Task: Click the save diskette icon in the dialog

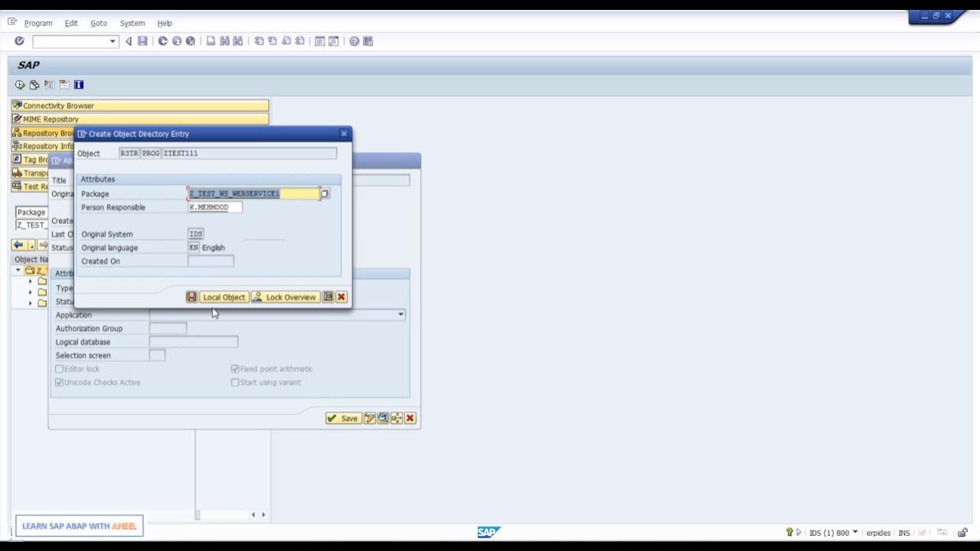Action: click(191, 297)
